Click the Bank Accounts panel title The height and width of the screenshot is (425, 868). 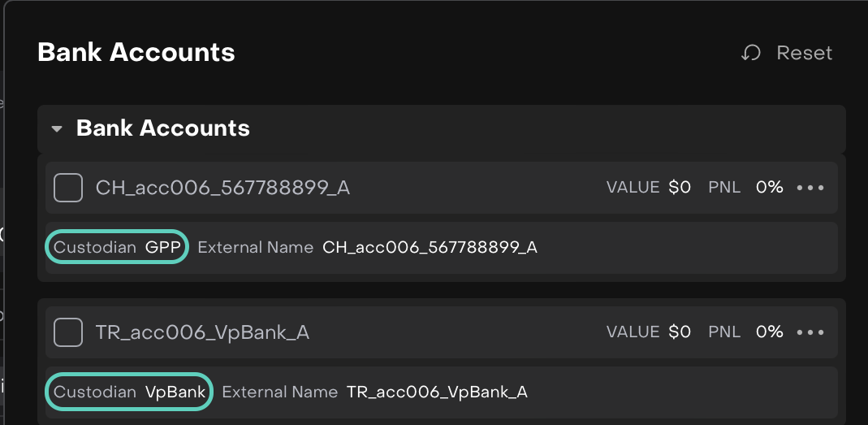[136, 53]
